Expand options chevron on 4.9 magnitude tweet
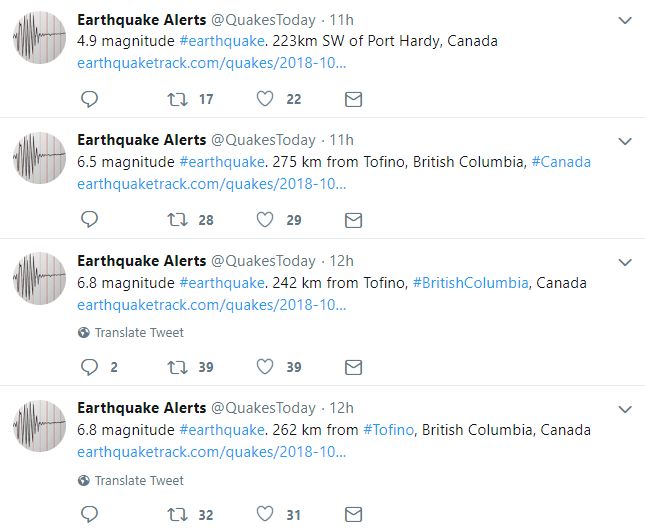 625,20
